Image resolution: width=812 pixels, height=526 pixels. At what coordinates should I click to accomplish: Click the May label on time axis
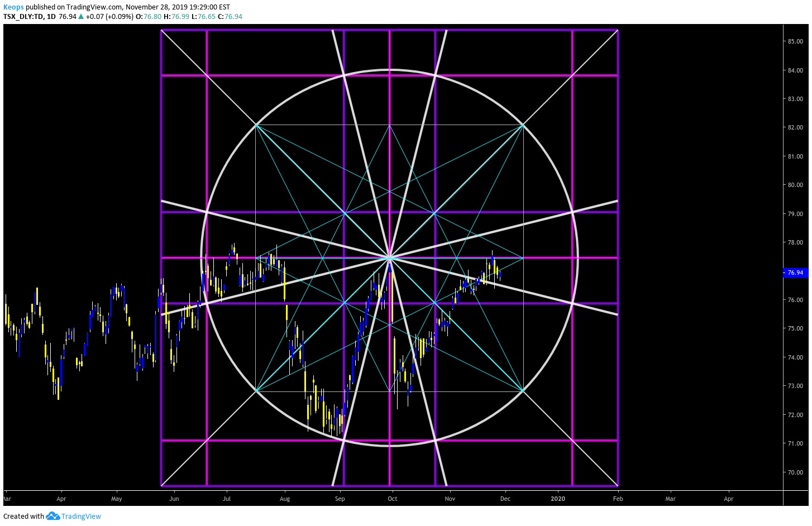[x=117, y=499]
